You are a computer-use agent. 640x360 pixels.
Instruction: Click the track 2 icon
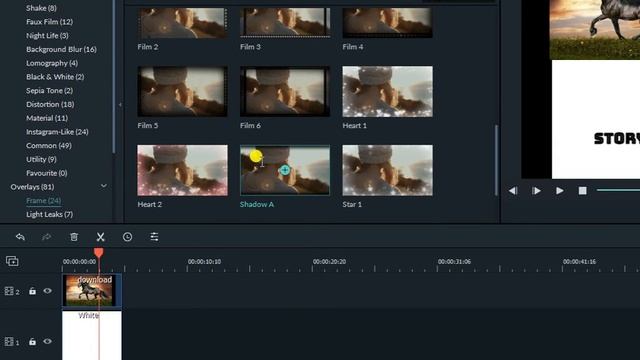click(x=9, y=291)
